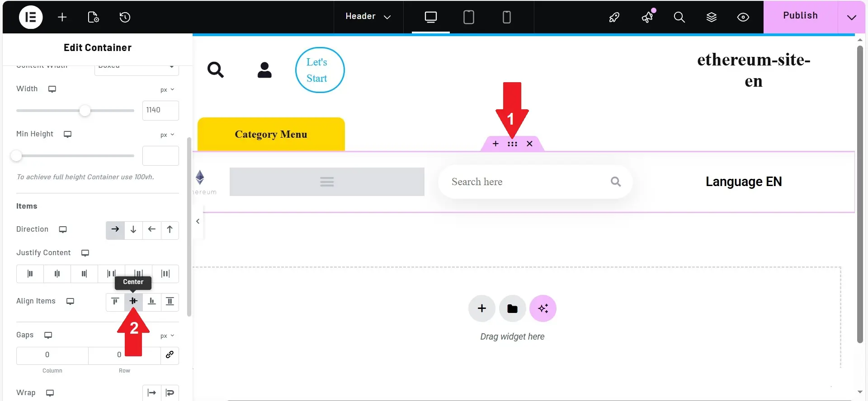Expand the Publish options arrow
This screenshot has width=868, height=401.
click(x=852, y=17)
